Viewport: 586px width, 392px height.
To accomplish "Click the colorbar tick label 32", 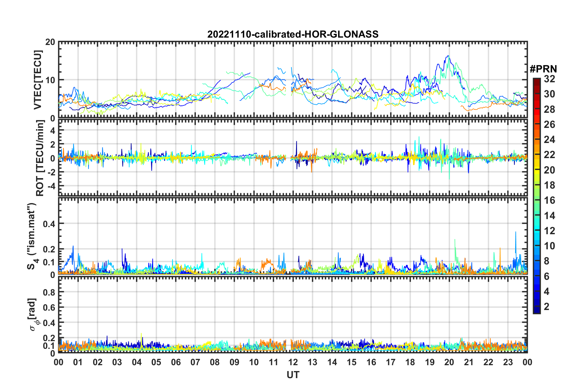I will click(550, 79).
